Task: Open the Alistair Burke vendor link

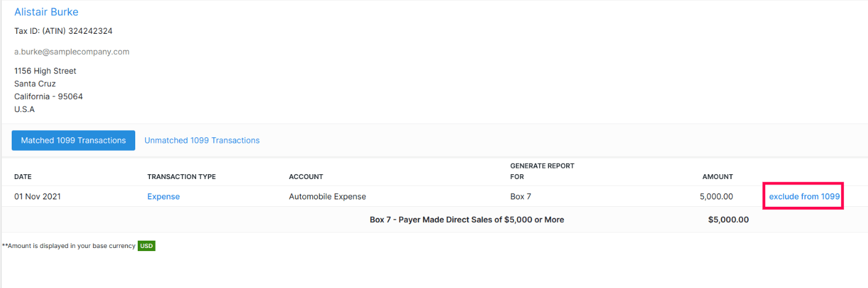Action: tap(46, 12)
